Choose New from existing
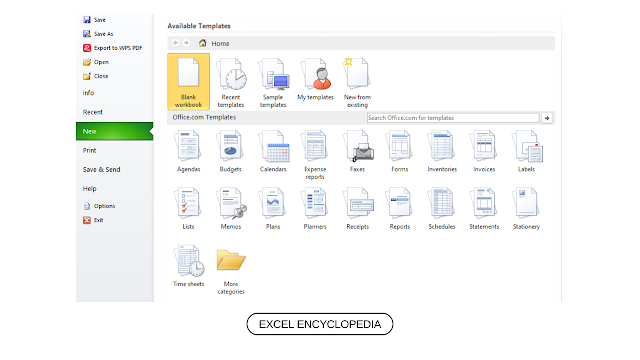This screenshot has width=640, height=360. coord(357,82)
